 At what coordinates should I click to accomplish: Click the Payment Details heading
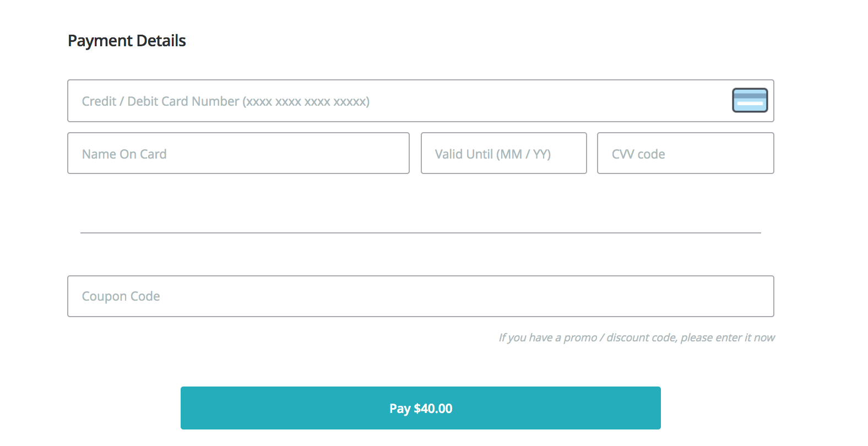pos(127,41)
